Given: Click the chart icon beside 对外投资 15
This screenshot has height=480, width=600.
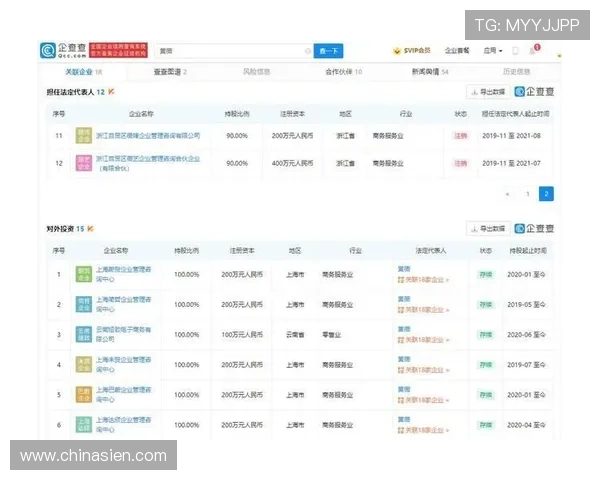Looking at the screenshot, I should 91,229.
